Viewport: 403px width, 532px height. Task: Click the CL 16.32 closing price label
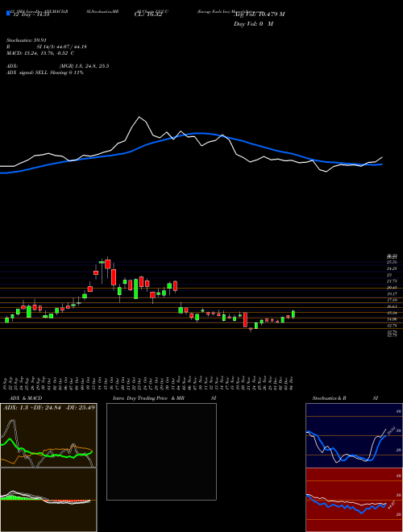click(x=148, y=15)
